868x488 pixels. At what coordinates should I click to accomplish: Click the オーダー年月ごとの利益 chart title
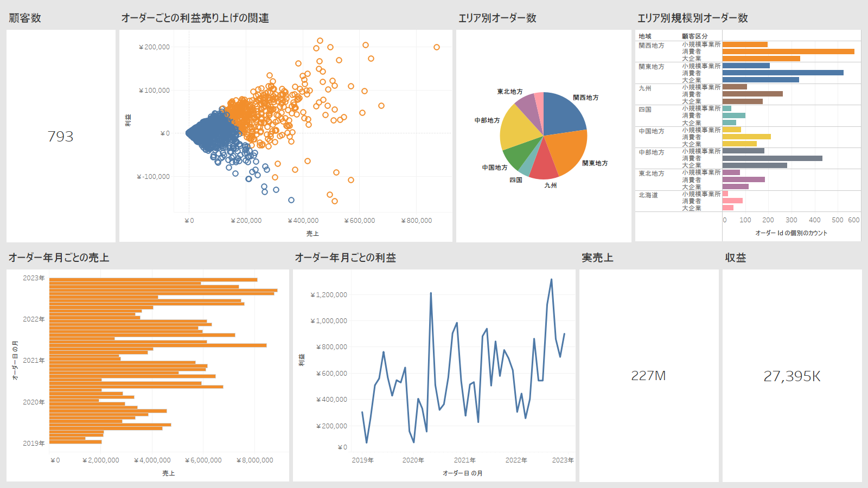345,258
